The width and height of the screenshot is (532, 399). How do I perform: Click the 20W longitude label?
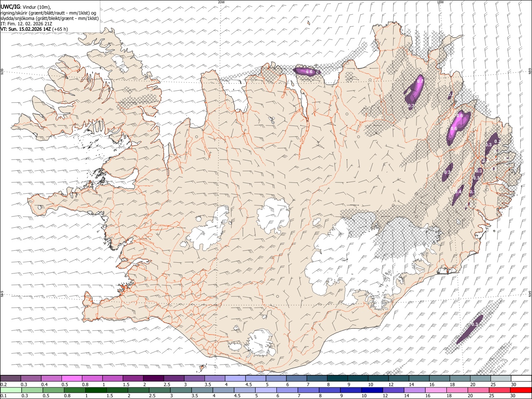221,2
